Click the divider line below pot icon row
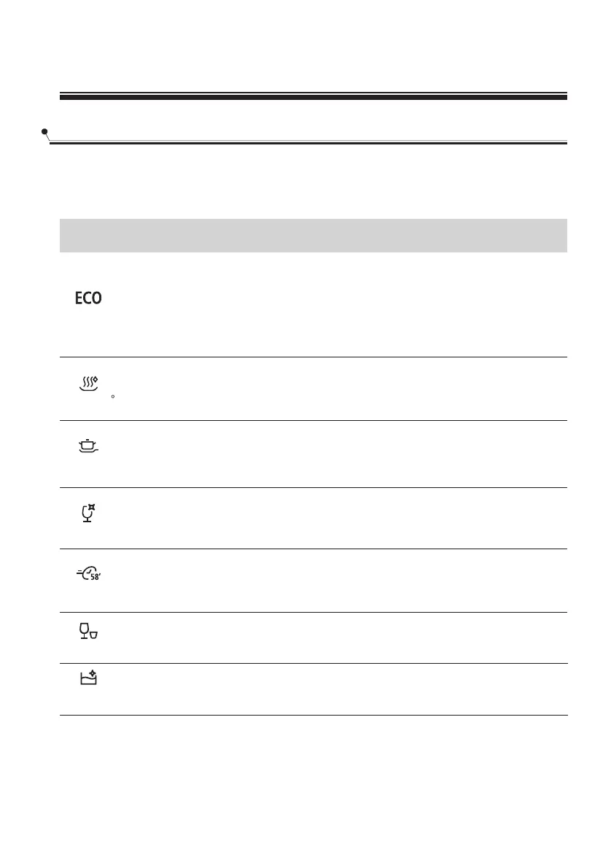The image size is (611, 868). 314,488
